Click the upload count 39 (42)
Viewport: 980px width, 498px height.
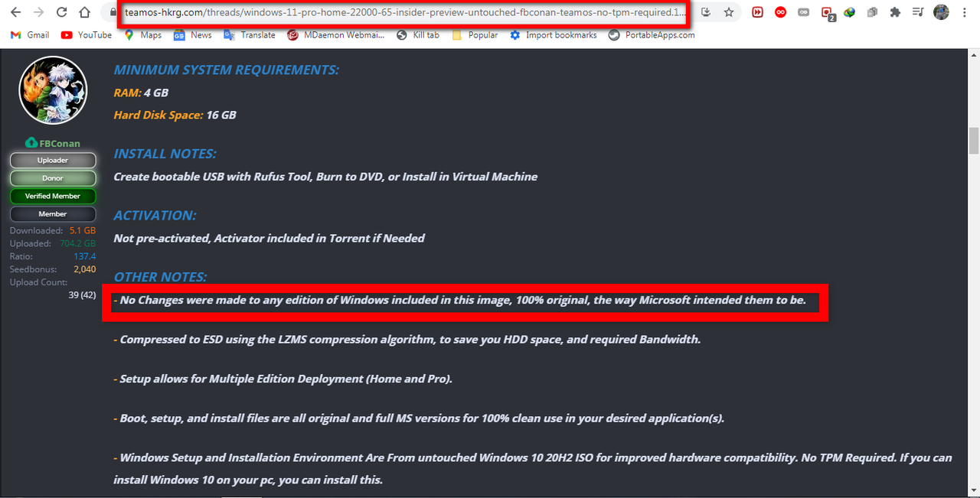(83, 295)
